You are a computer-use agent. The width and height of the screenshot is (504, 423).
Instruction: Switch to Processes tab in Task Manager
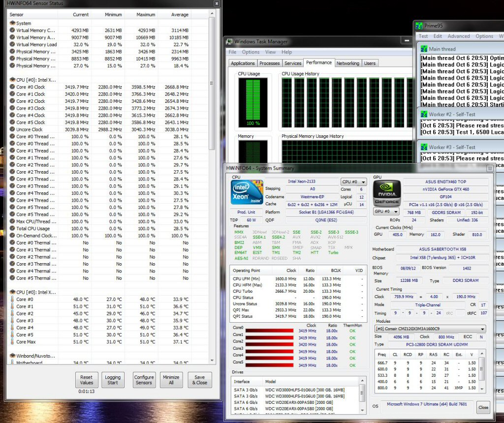coord(269,63)
